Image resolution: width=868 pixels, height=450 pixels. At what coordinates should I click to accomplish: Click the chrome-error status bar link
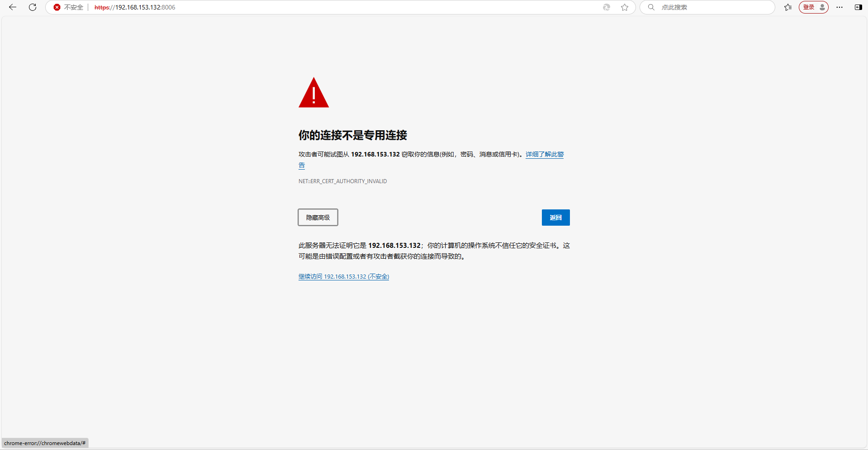coord(44,443)
